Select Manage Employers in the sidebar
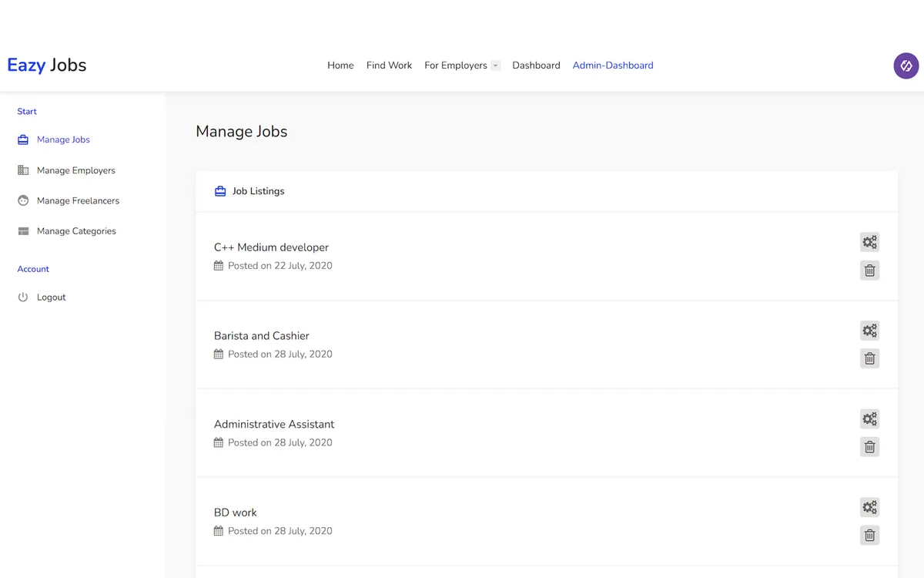This screenshot has width=924, height=578. point(76,170)
